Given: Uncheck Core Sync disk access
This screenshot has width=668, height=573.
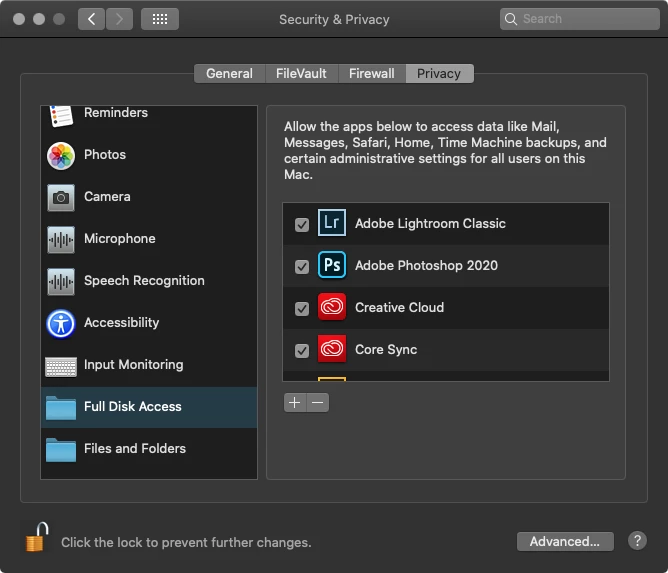Looking at the screenshot, I should 302,351.
